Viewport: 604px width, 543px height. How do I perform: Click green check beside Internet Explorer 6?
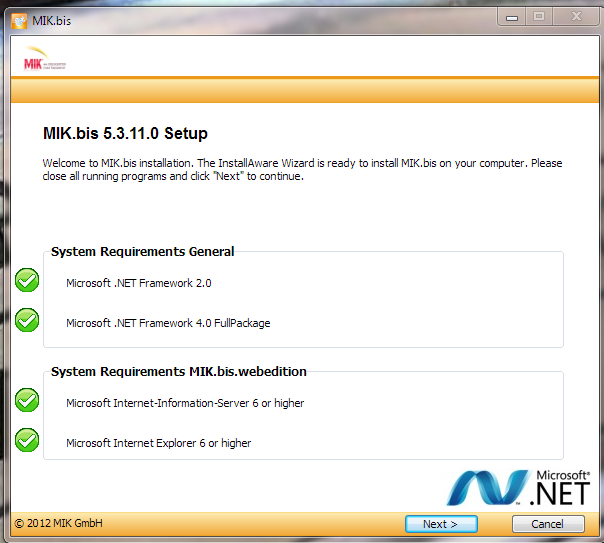coord(27,440)
